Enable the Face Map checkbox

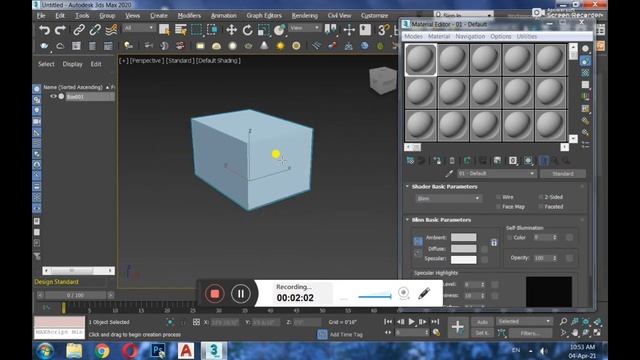[498, 207]
